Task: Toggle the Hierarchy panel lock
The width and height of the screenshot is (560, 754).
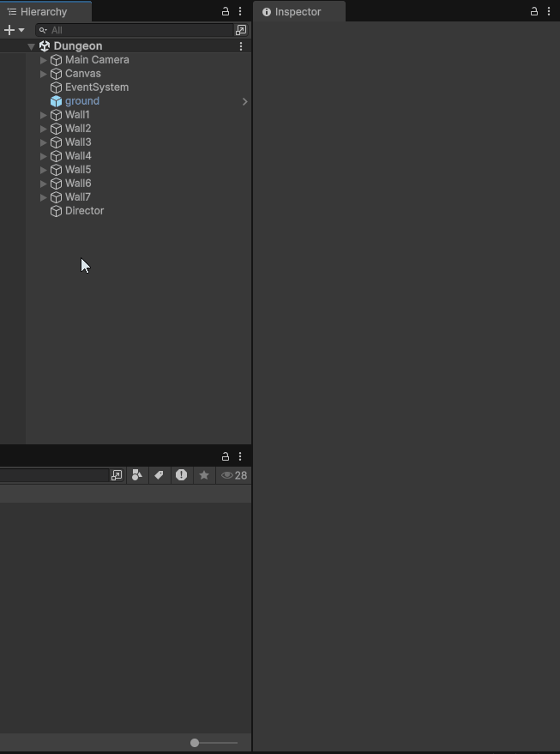Action: coord(226,12)
